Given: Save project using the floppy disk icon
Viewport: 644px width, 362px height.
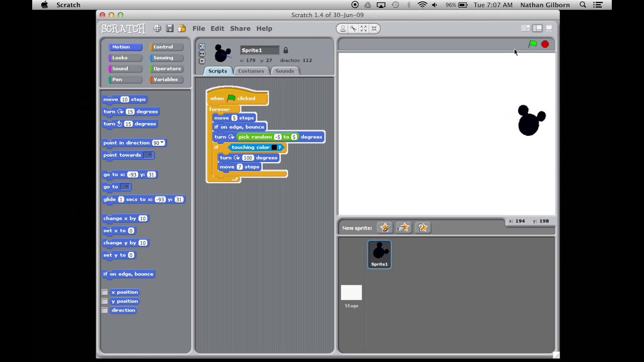Looking at the screenshot, I should 170,29.
